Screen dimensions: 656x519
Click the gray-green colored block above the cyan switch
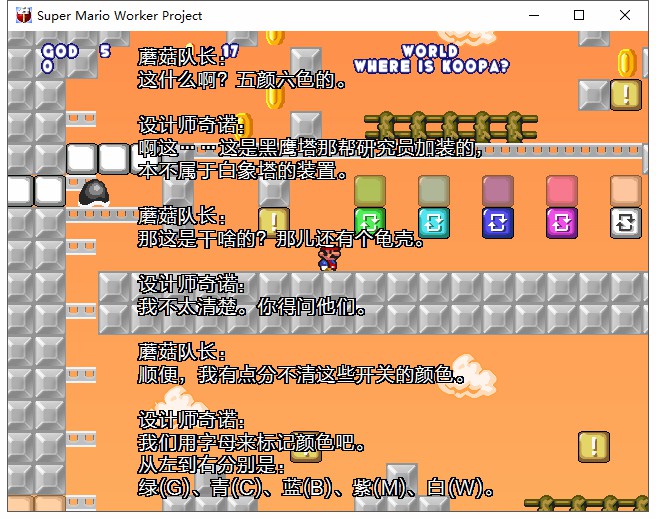(x=434, y=191)
